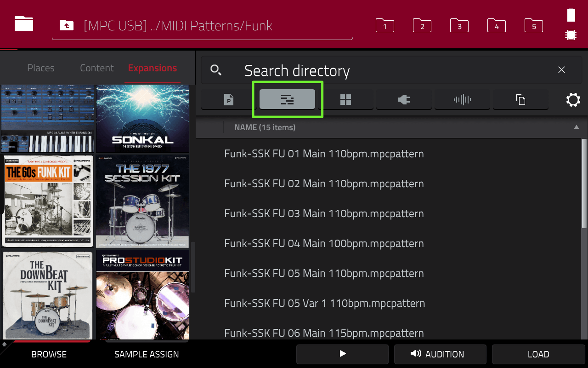Filter the list by project files
Image resolution: width=588 pixels, height=368 pixels.
click(228, 99)
